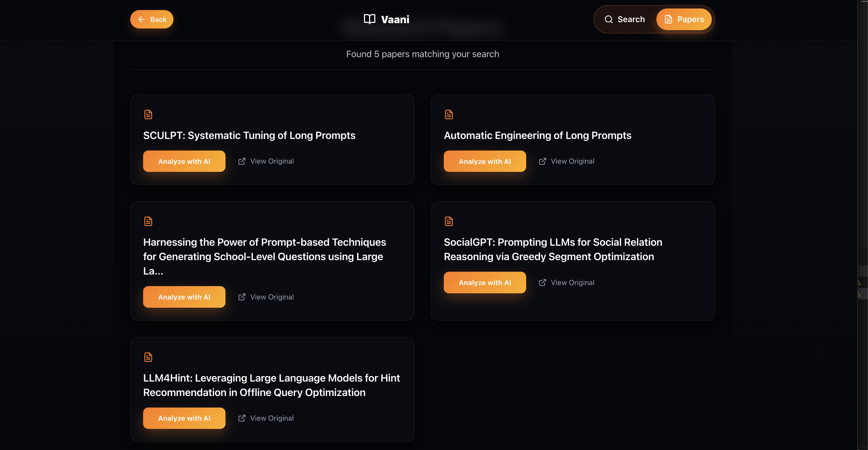The width and height of the screenshot is (868, 450).
Task: Analyze the SocialGPT paper with AI
Action: pyautogui.click(x=484, y=283)
